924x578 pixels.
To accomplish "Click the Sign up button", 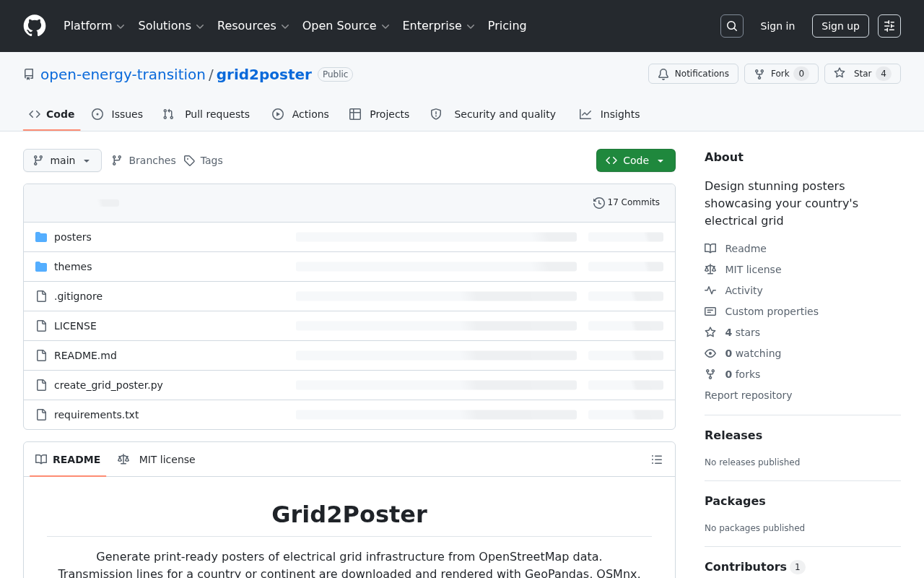I will 840,26.
